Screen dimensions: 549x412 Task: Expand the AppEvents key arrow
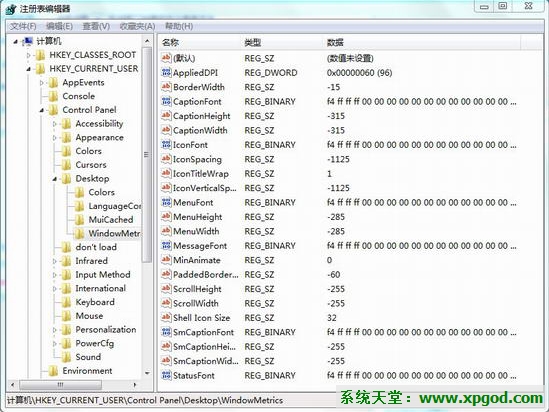(x=42, y=83)
